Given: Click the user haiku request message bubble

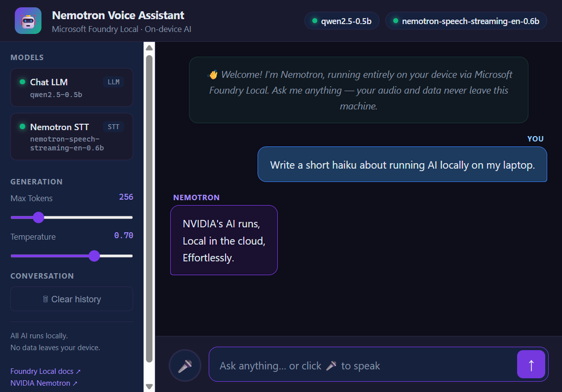Looking at the screenshot, I should [402, 164].
